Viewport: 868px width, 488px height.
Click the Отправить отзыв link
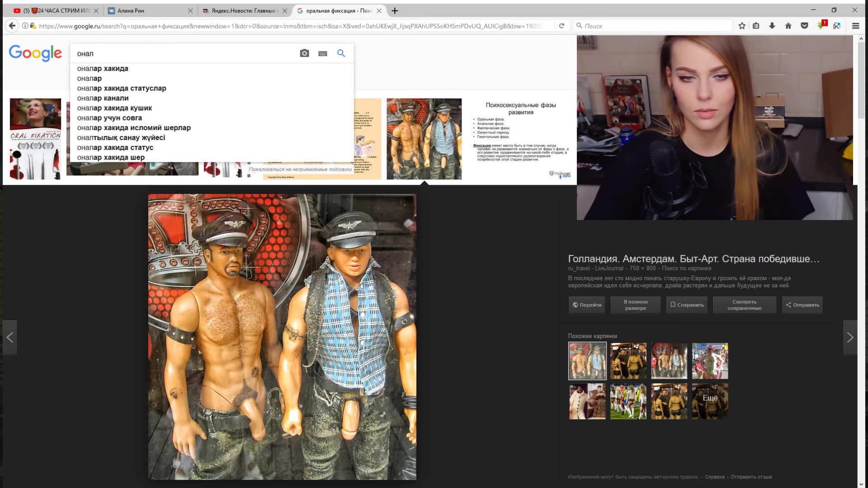click(751, 477)
